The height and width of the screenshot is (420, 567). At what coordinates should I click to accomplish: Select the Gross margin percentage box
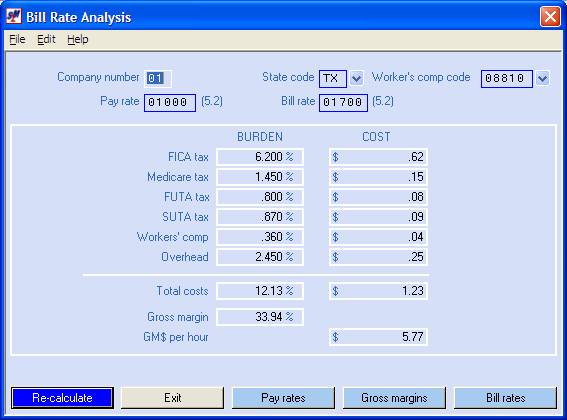[260, 317]
